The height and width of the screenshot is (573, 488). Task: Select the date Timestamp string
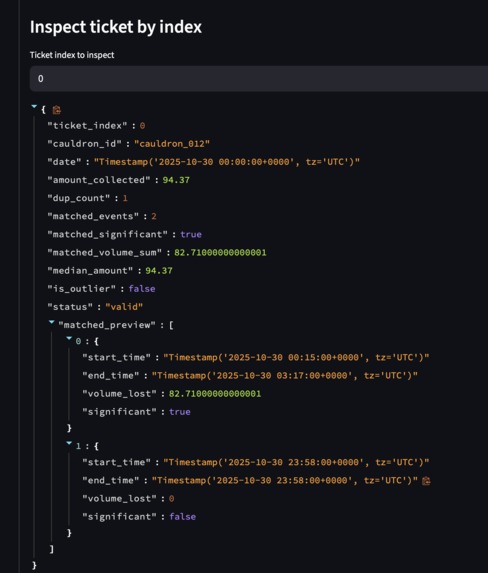tap(227, 162)
